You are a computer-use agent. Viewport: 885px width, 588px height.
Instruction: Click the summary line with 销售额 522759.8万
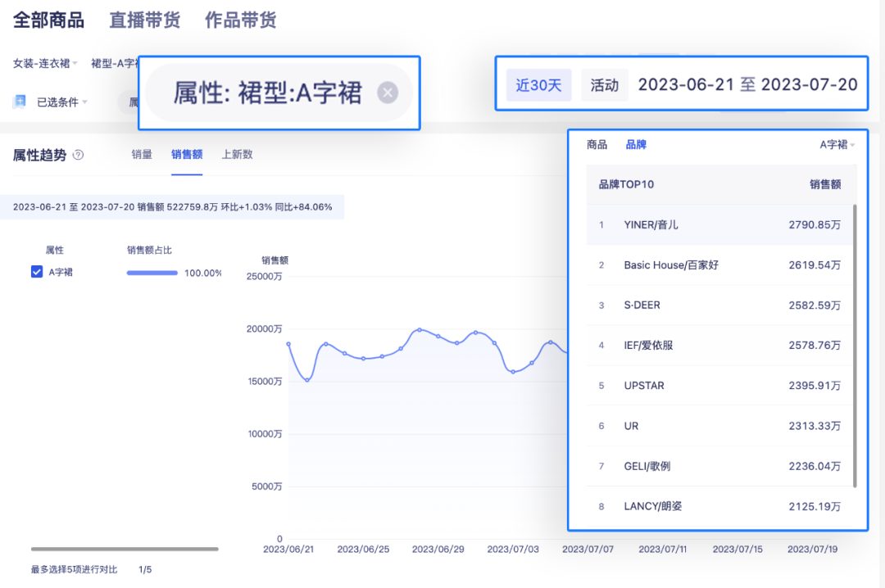[172, 207]
